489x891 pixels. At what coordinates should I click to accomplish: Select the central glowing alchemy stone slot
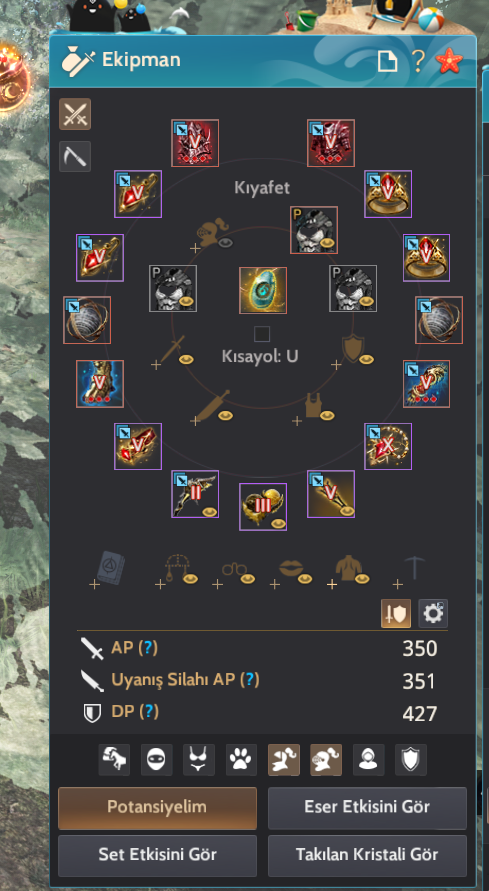point(263,290)
